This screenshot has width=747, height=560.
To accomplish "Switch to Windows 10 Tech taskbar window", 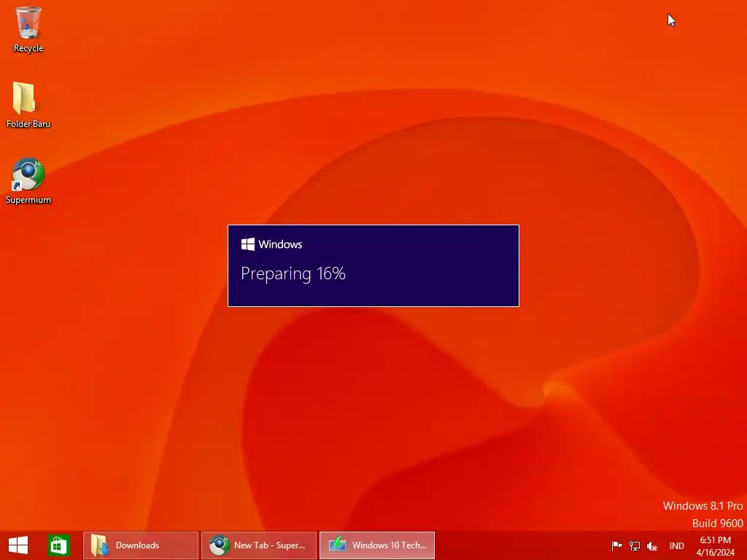I will (377, 545).
